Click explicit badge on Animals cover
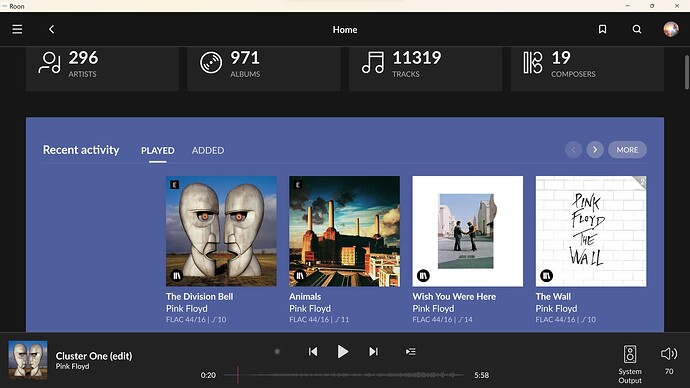The height and width of the screenshot is (388, 690). point(297,185)
